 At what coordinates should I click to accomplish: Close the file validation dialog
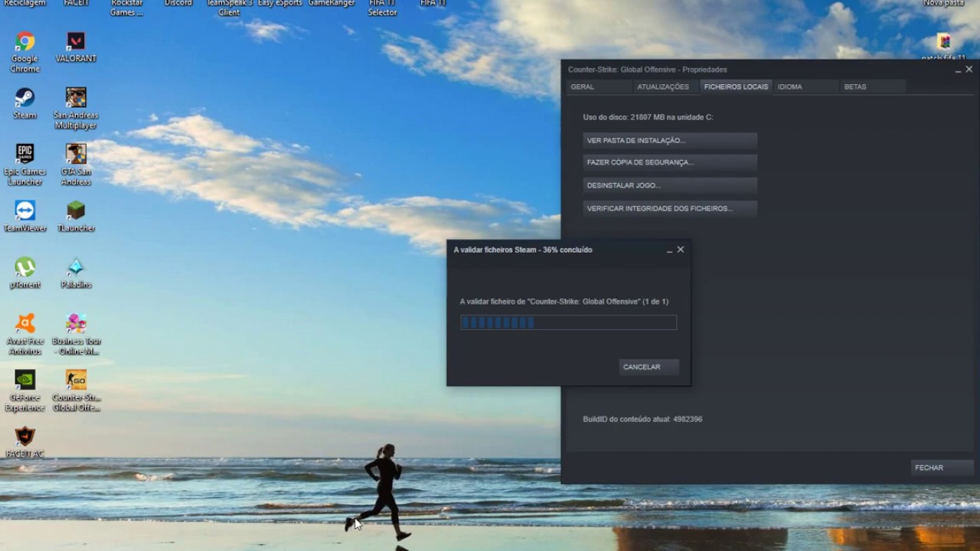(x=681, y=249)
